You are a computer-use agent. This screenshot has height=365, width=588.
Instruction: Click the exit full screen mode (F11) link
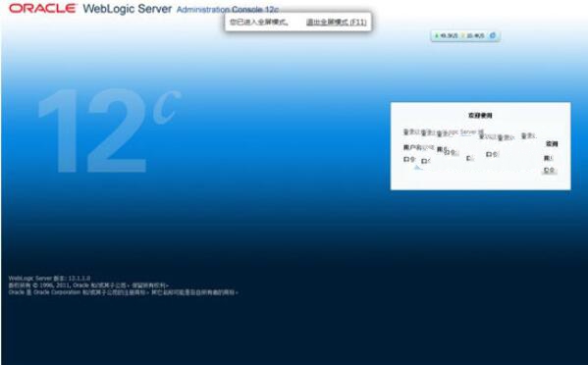[x=336, y=23]
